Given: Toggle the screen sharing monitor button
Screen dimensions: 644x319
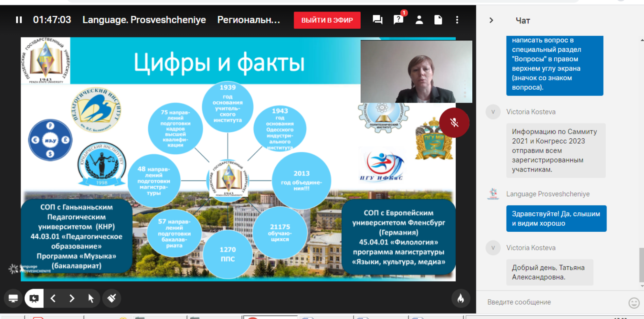Looking at the screenshot, I should pyautogui.click(x=13, y=298).
